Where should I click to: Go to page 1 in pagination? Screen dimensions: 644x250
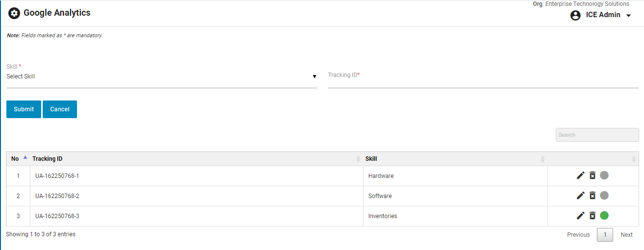pyautogui.click(x=605, y=235)
